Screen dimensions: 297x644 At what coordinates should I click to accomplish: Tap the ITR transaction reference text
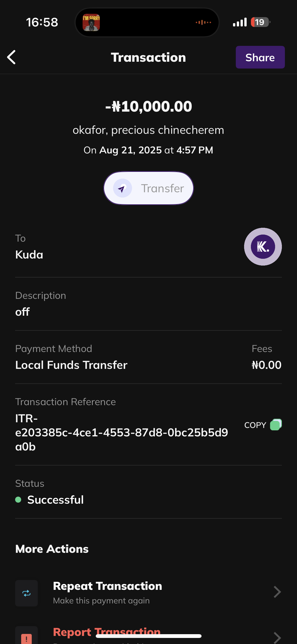[x=121, y=432]
